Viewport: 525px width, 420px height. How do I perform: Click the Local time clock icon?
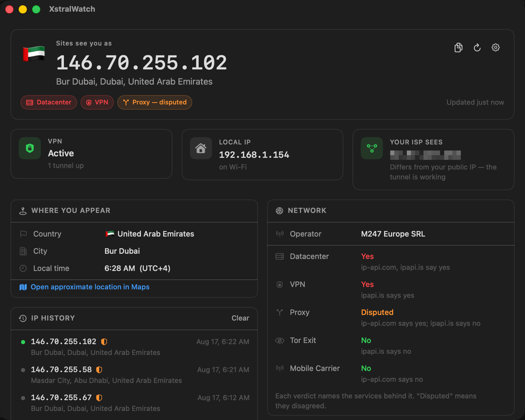(23, 268)
